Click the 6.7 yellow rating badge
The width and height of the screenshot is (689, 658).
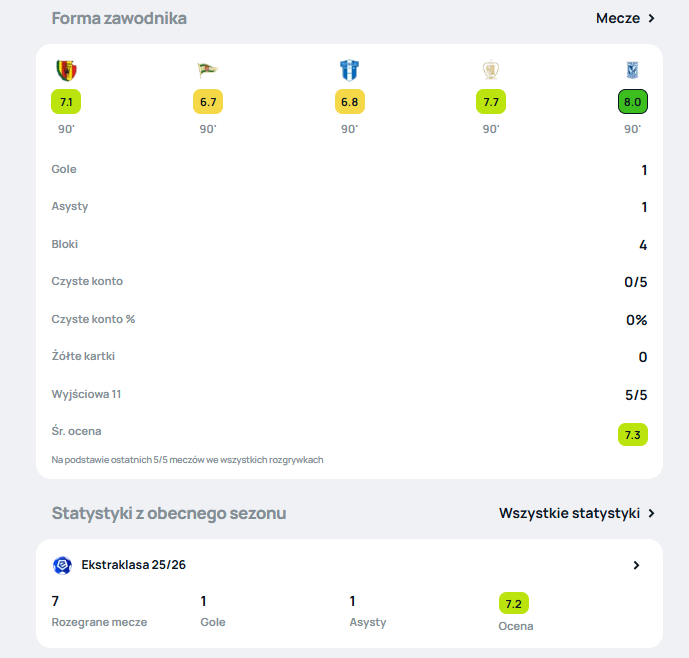[x=208, y=102]
